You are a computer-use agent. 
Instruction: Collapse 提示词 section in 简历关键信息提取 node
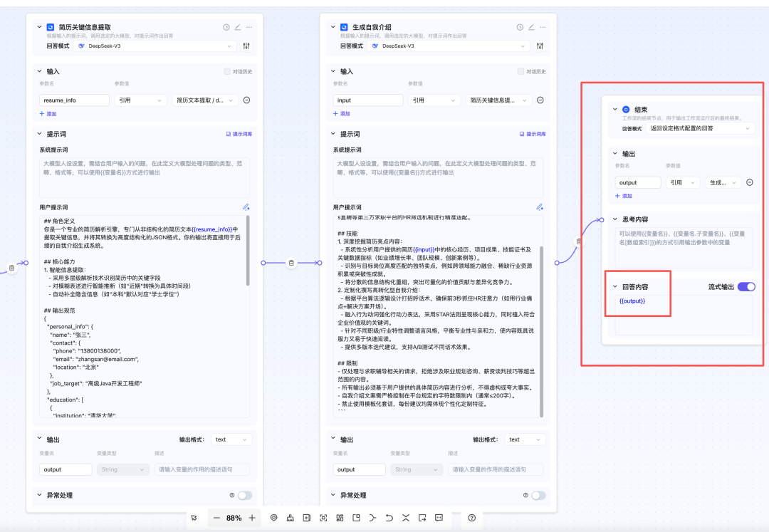click(40, 134)
